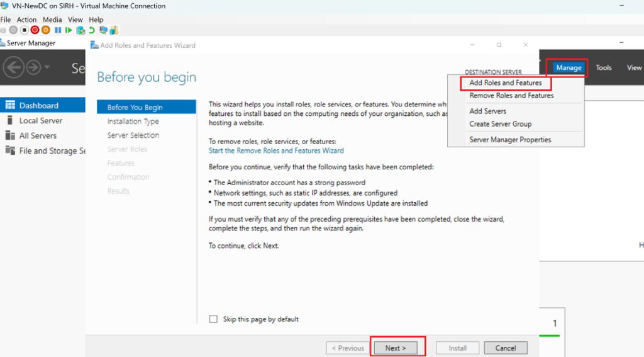This screenshot has width=644, height=357.
Task: Enable Skip this page by default
Action: point(213,319)
